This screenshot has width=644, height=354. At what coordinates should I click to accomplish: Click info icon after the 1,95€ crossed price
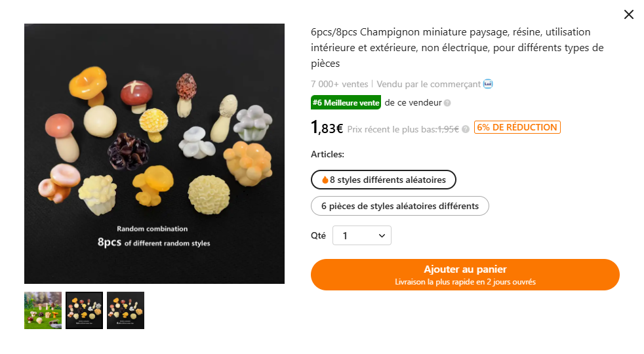(x=466, y=129)
